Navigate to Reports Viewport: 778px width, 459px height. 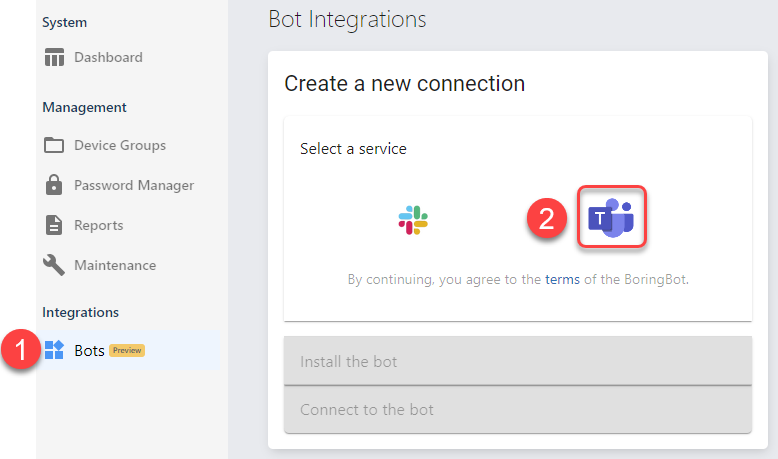99,225
